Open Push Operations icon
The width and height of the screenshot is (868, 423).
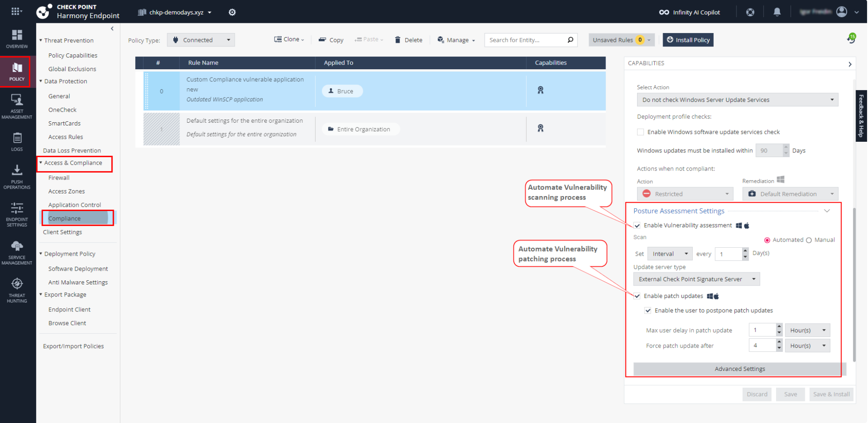coord(17,170)
